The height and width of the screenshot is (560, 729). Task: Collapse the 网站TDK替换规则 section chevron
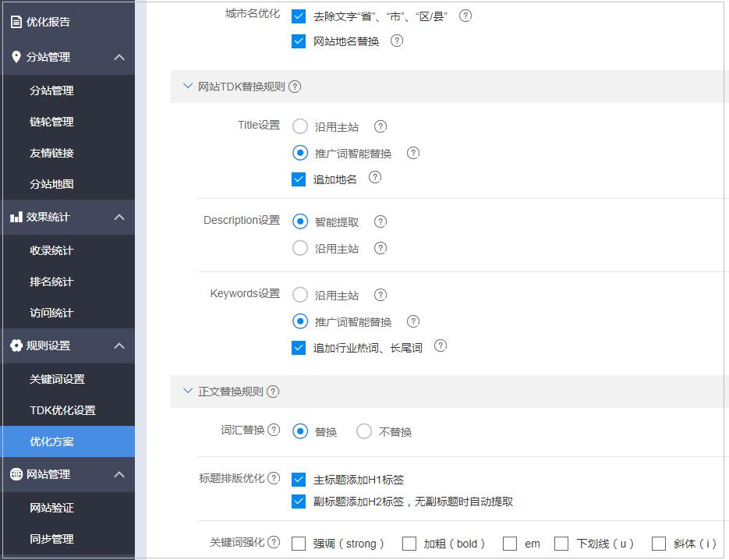click(x=187, y=86)
